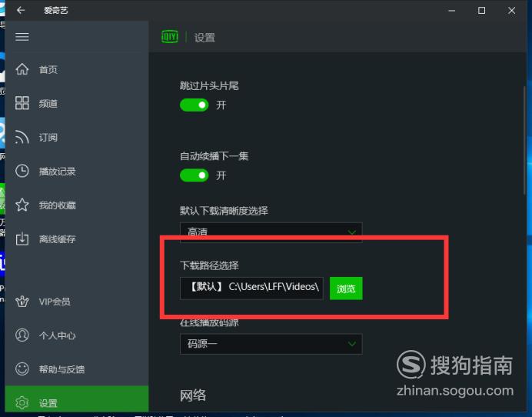The image size is (532, 417).
Task: Toggle 自动续播下一集 switch
Action: click(194, 175)
